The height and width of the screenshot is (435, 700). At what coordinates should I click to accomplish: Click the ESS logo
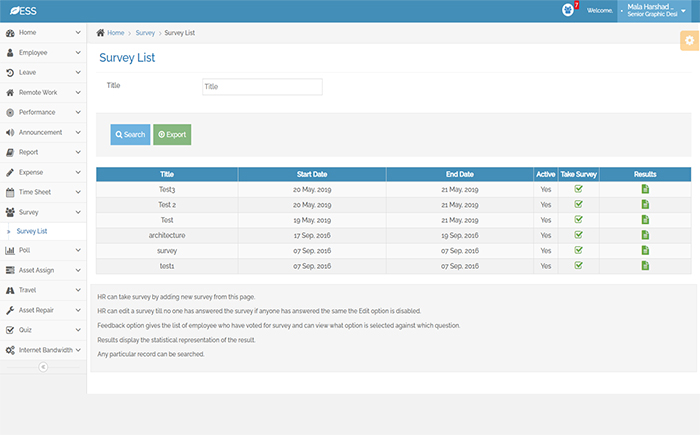[23, 11]
